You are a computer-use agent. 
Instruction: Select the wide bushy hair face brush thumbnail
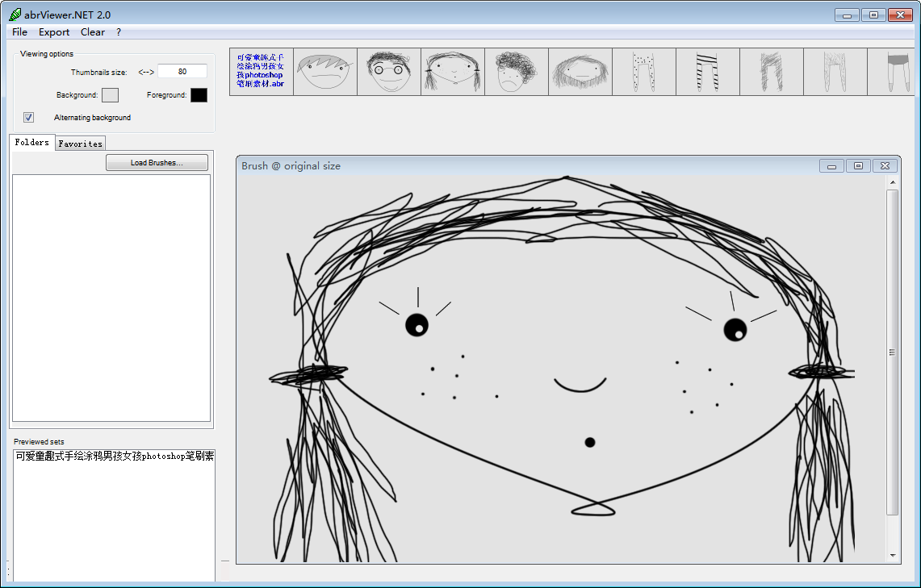pos(580,72)
